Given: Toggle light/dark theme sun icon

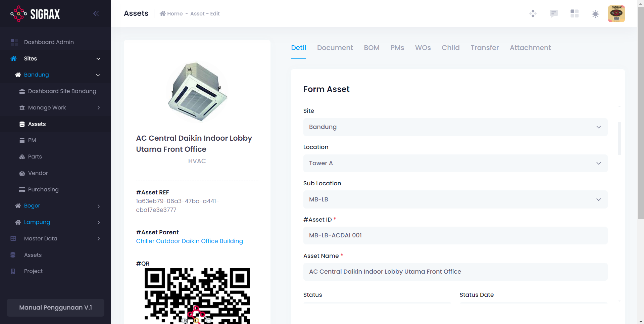Looking at the screenshot, I should (595, 14).
